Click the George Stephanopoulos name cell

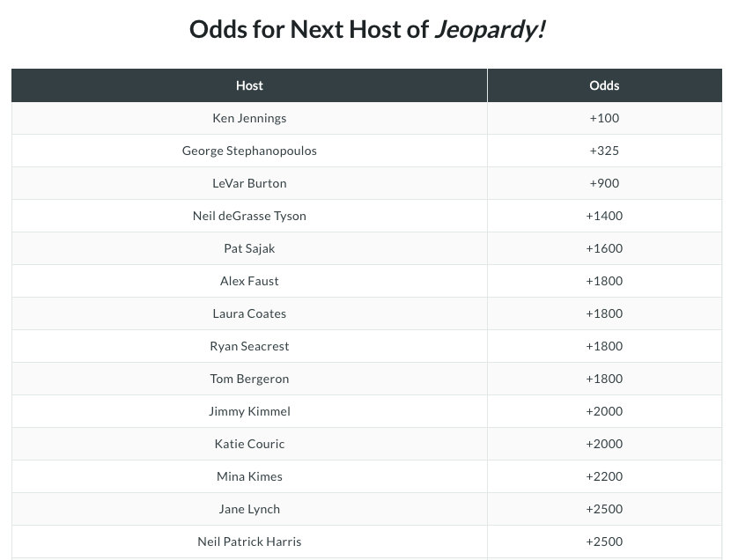[249, 151]
